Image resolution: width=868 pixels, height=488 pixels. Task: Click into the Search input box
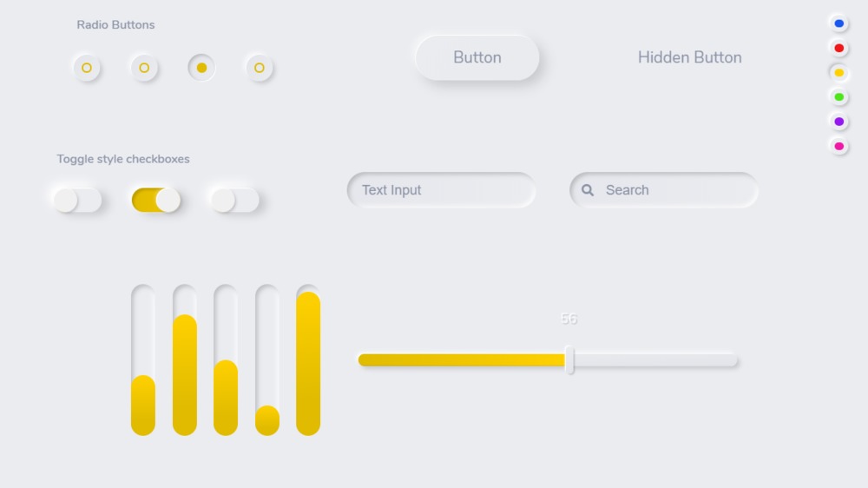673,190
